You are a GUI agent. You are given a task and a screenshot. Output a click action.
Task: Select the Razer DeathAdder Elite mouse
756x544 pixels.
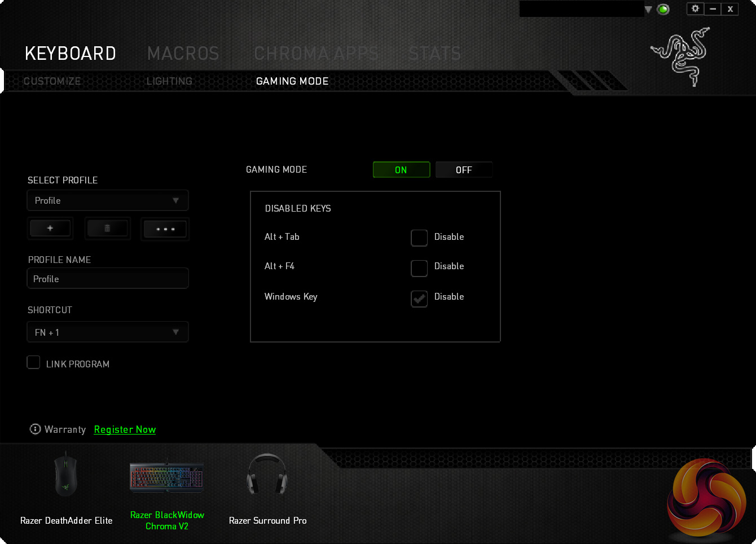pyautogui.click(x=65, y=473)
